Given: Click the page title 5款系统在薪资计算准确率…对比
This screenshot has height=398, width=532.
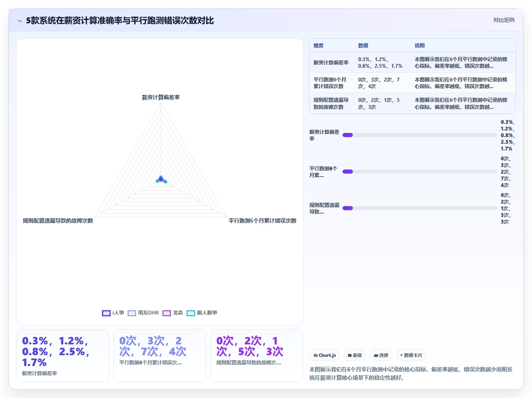Looking at the screenshot, I should pyautogui.click(x=120, y=21).
